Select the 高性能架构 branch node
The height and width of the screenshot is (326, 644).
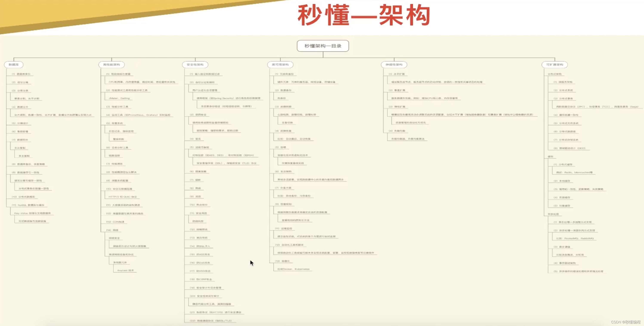[111, 65]
